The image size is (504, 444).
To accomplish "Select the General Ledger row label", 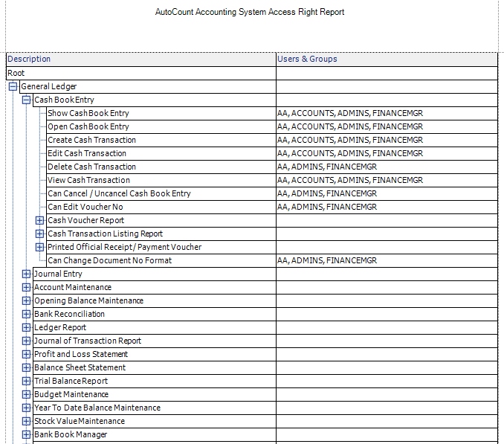I will click(x=49, y=86).
